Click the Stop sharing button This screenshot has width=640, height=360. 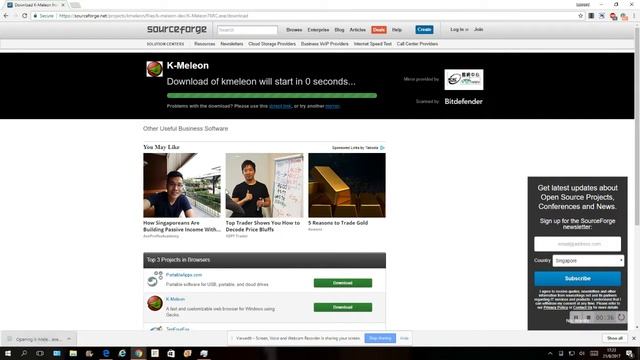point(380,338)
